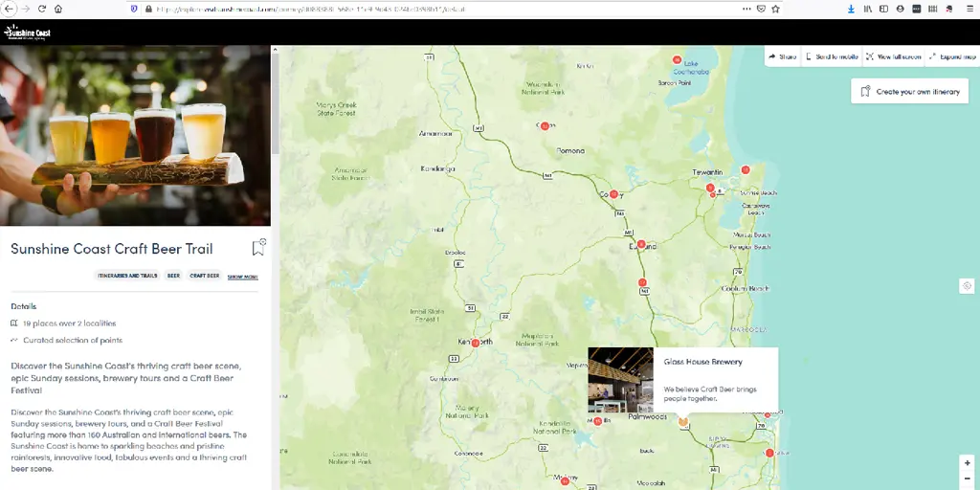Open browser home page icon
This screenshot has width=980, height=490.
[x=58, y=9]
